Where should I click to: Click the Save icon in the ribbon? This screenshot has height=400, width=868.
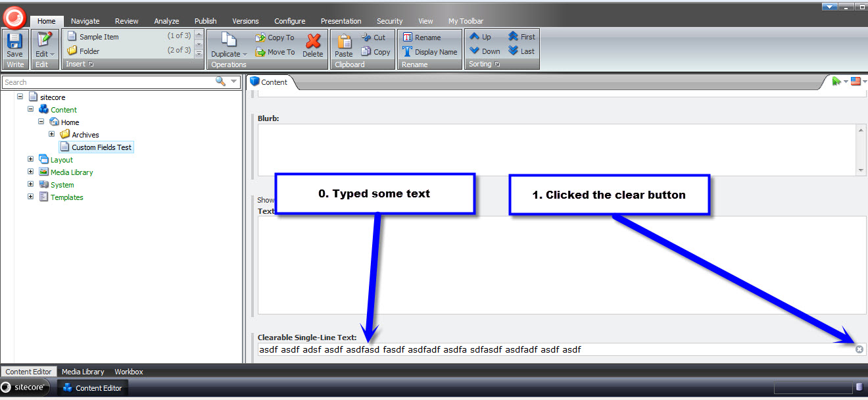pos(14,41)
